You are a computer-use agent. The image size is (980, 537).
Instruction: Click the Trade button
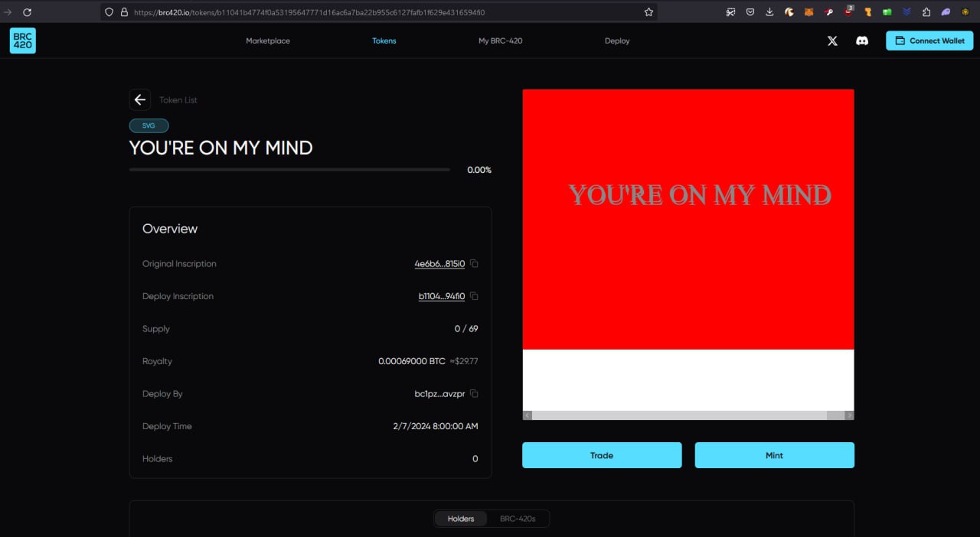[x=602, y=455]
